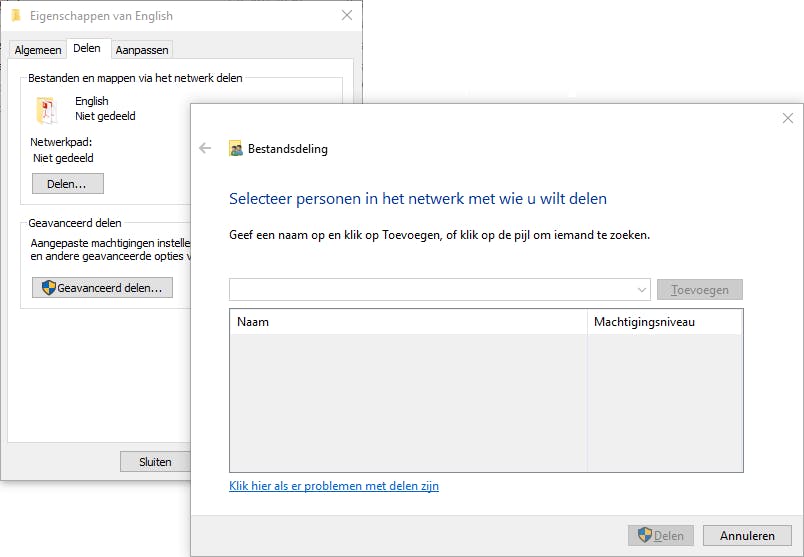Viewport: 804px width, 557px height.
Task: Click the shield icon on Geavanceerd delen
Action: point(47,288)
